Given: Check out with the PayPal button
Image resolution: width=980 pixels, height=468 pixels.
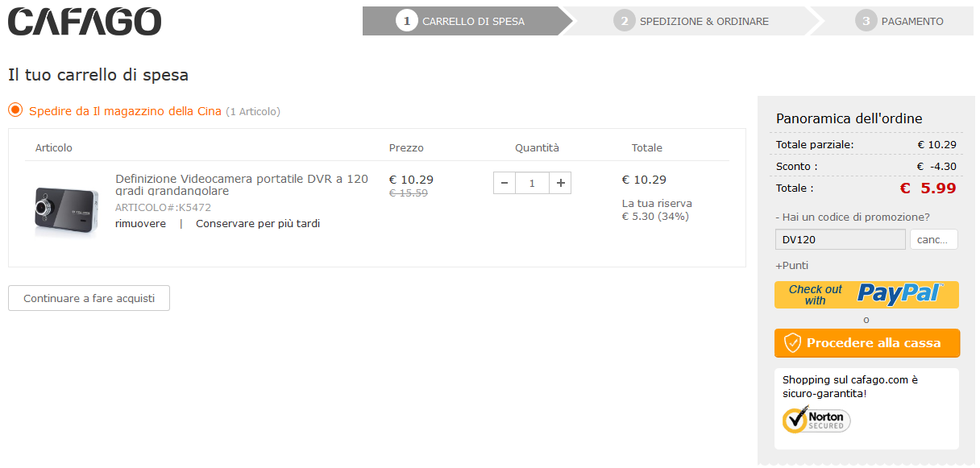Looking at the screenshot, I should click(x=866, y=295).
